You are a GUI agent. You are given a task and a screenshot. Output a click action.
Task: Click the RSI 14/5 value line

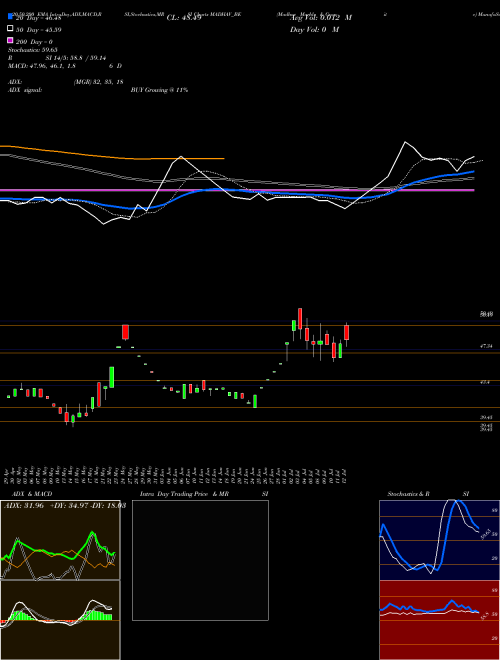click(57, 58)
